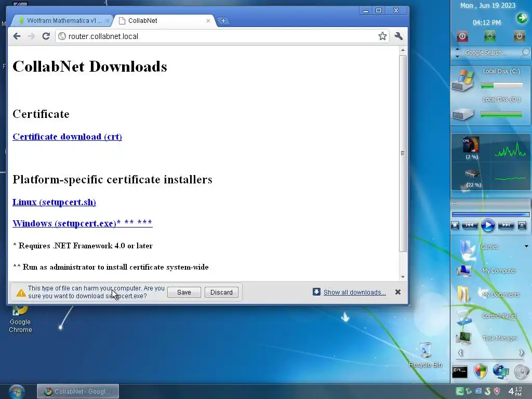Open the Show all downloads link
532x399 pixels.
354,292
